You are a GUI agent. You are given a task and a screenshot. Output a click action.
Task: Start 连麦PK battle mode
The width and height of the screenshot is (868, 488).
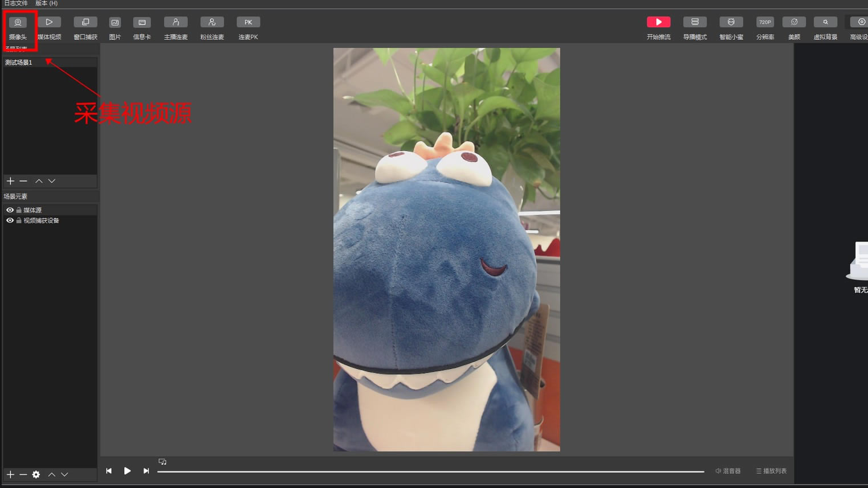coord(248,23)
